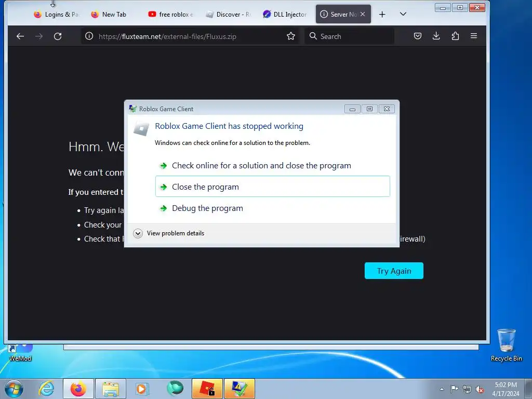Switch to the New Tab tab
This screenshot has width=532, height=399.
pyautogui.click(x=113, y=14)
